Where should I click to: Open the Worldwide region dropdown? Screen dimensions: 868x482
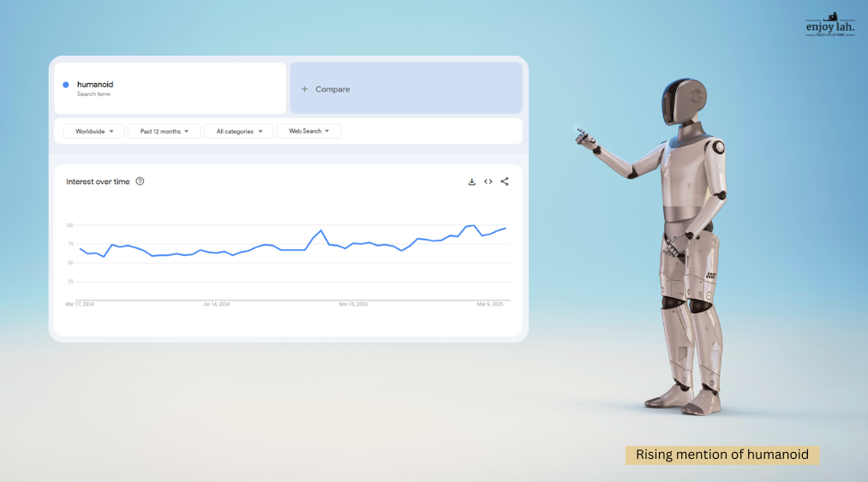pos(94,131)
